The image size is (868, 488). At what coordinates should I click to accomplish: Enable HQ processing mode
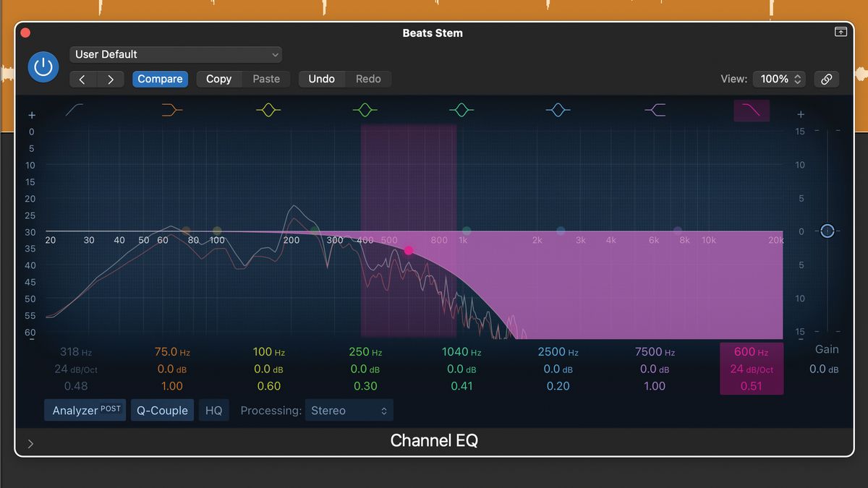tap(213, 409)
